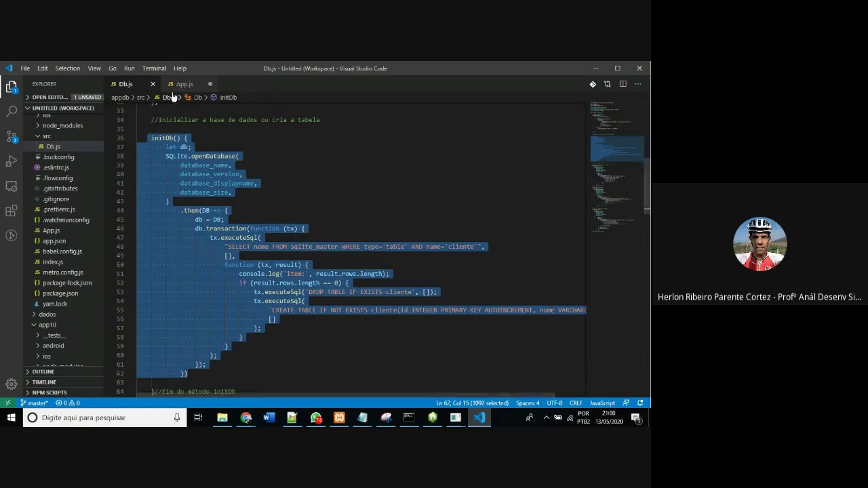Open notifications bell in status bar
Screen dimensions: 868x488
click(x=640, y=403)
